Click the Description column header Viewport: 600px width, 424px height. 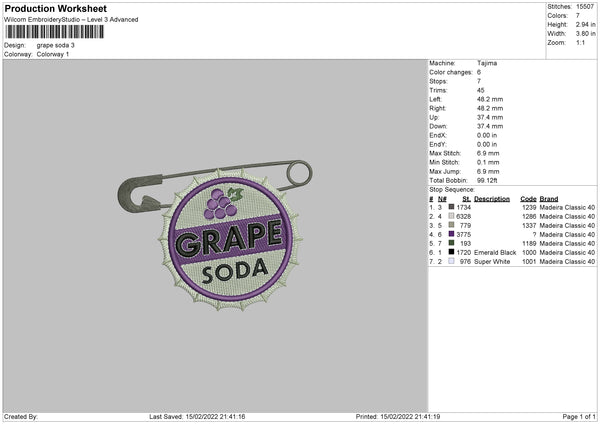(492, 199)
